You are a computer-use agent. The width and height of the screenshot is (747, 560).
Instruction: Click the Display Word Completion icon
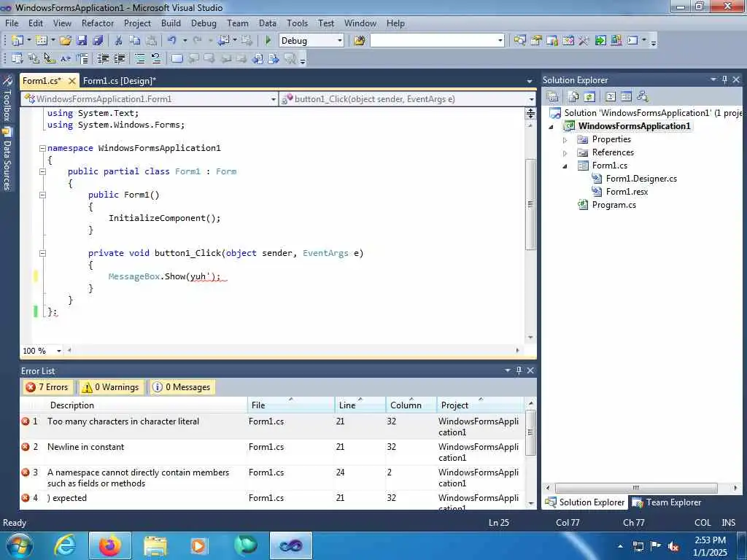[65, 58]
